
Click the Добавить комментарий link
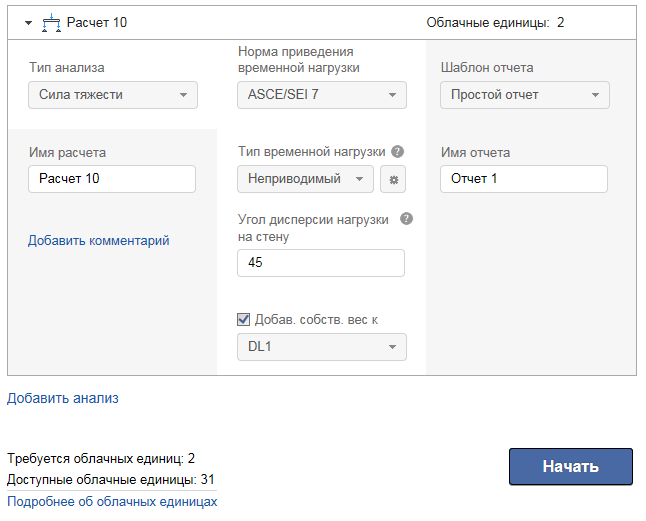(x=99, y=240)
